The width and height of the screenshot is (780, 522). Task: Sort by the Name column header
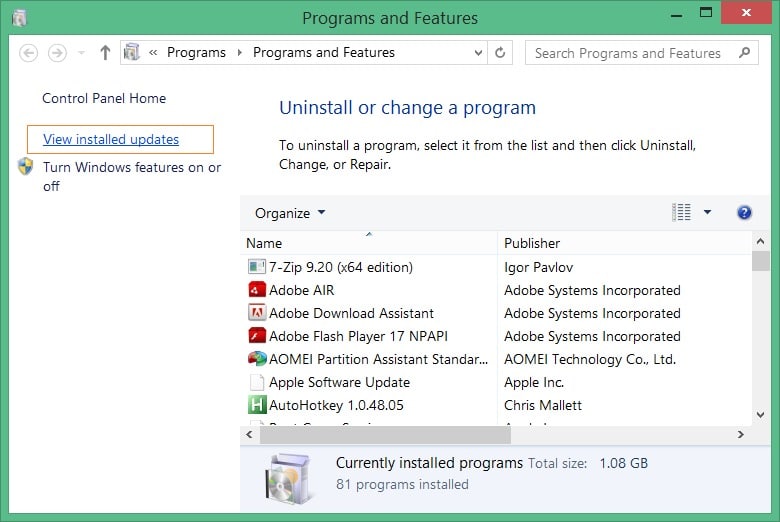pos(369,243)
